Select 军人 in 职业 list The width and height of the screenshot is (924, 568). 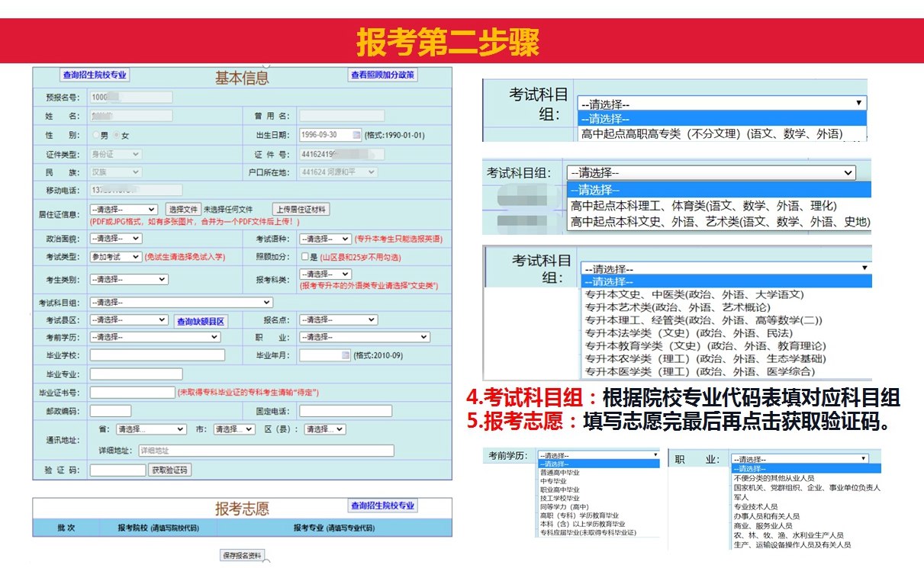[x=741, y=496]
